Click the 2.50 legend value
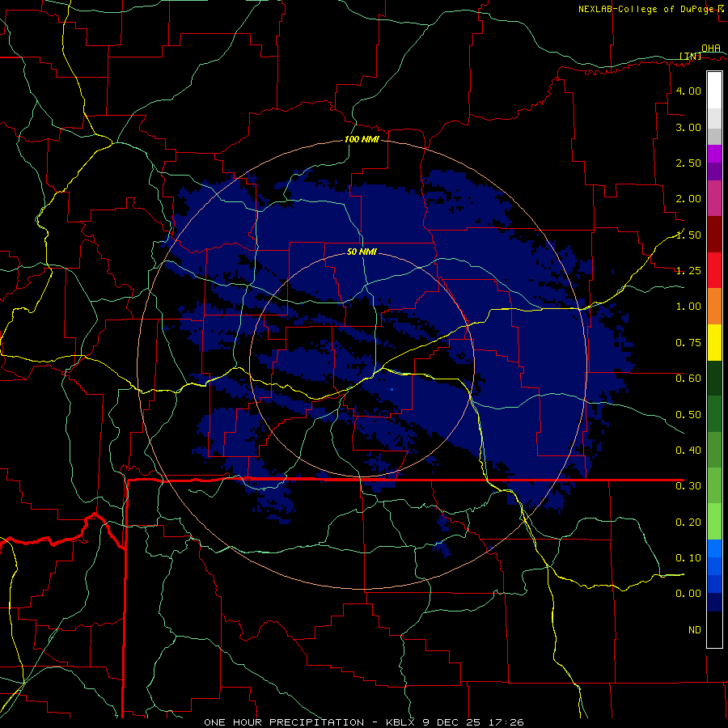The height and width of the screenshot is (728, 728). tap(688, 163)
